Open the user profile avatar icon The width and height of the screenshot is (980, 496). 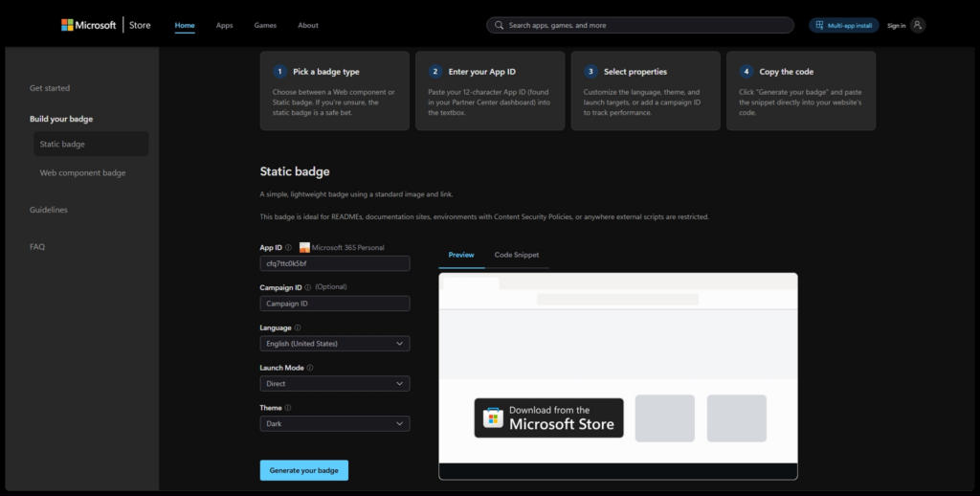click(x=918, y=25)
